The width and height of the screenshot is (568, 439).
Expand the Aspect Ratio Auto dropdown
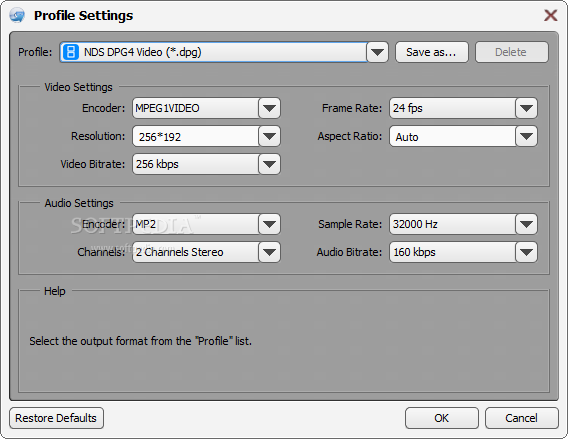coord(526,136)
